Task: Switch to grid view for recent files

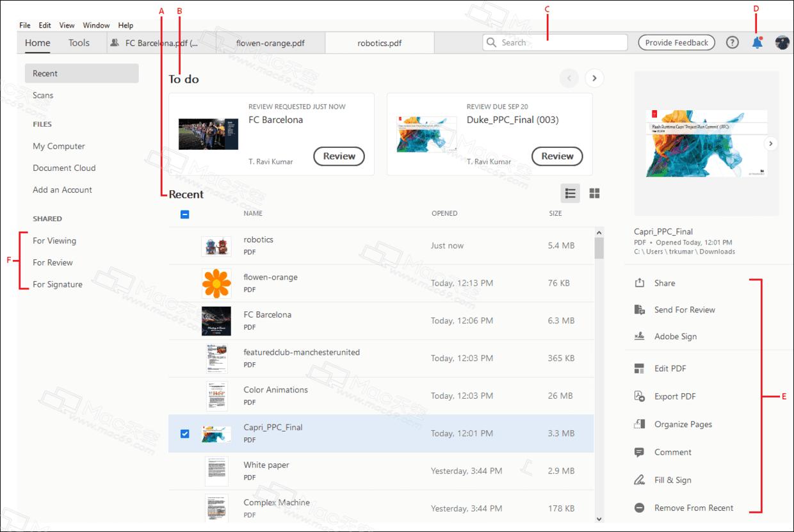Action: point(594,192)
